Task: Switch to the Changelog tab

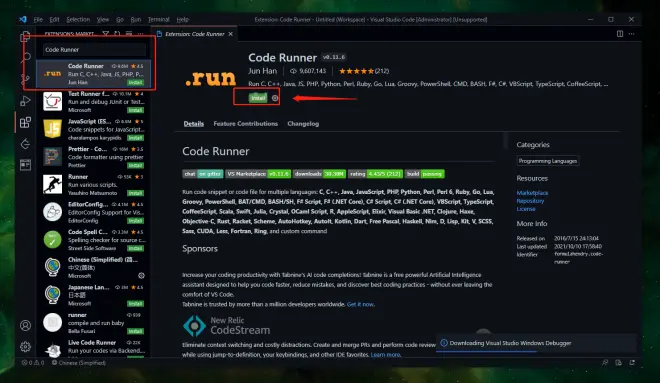Action: [x=303, y=124]
